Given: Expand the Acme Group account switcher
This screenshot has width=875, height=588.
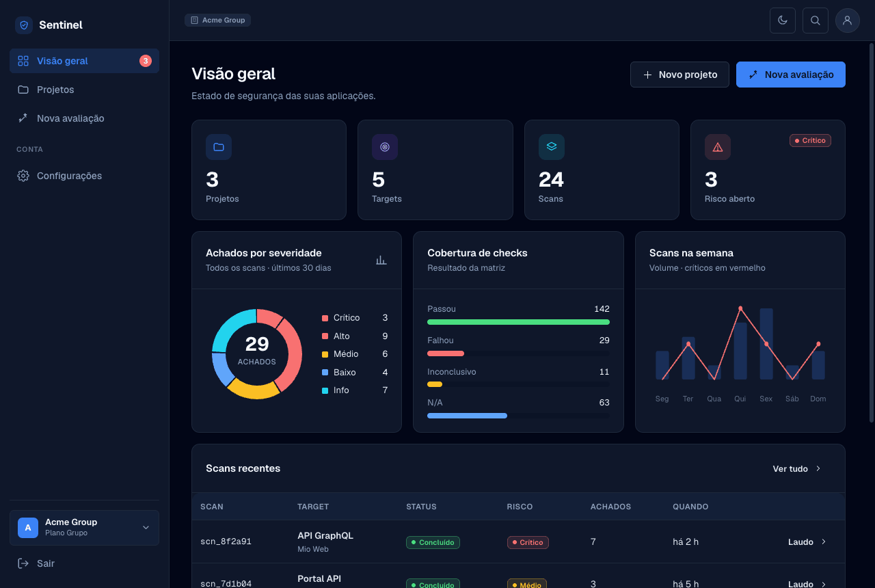Looking at the screenshot, I should [85, 528].
